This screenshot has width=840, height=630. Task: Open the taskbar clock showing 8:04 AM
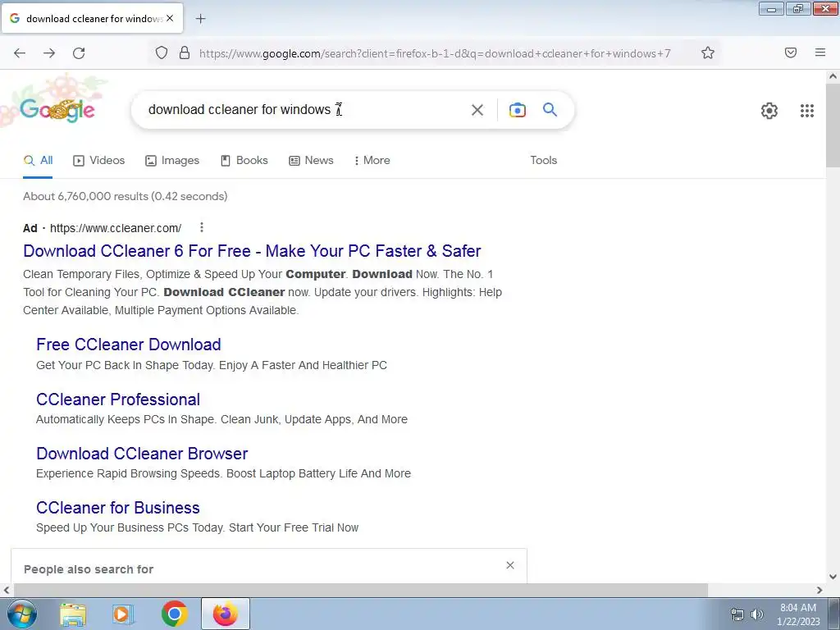point(798,614)
